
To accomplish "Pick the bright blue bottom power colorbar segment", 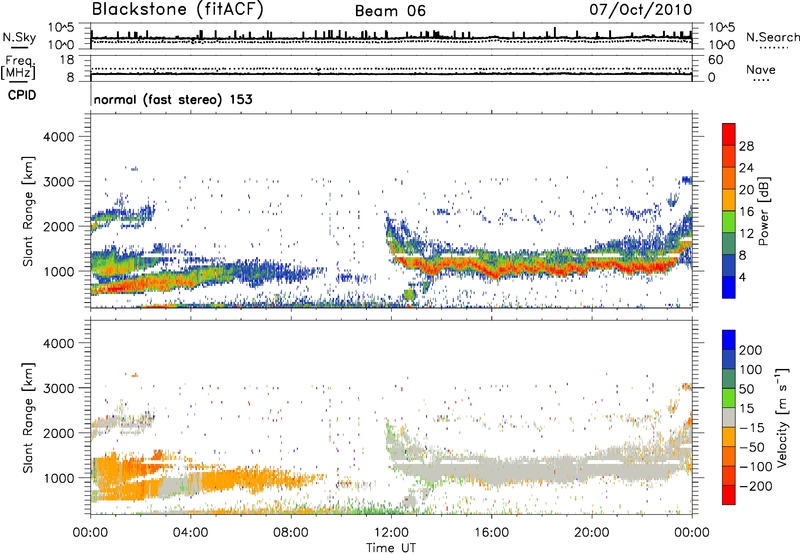I will pyautogui.click(x=729, y=287).
